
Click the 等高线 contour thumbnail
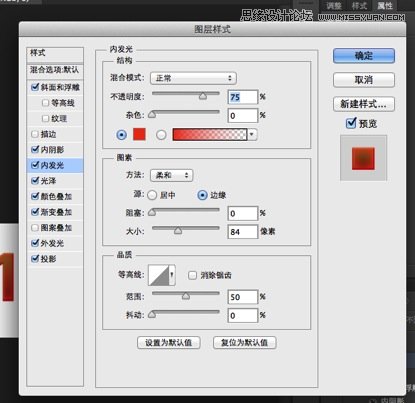[159, 275]
